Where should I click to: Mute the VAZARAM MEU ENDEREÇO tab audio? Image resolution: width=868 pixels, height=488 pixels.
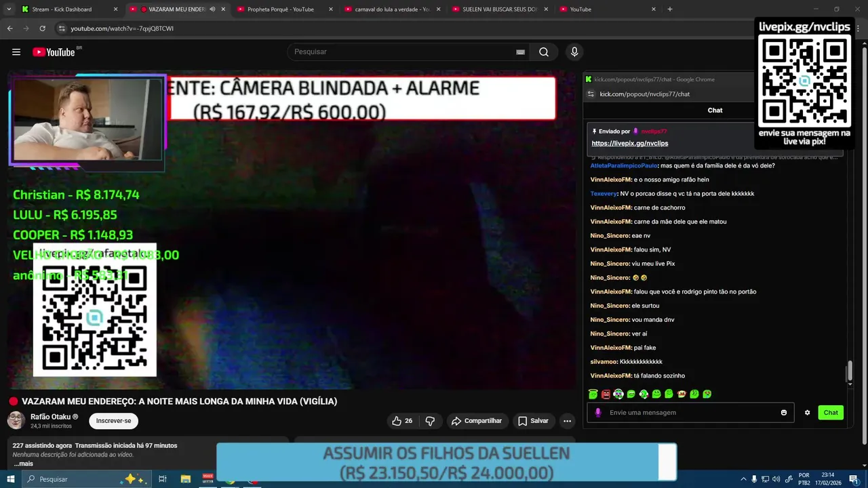212,9
